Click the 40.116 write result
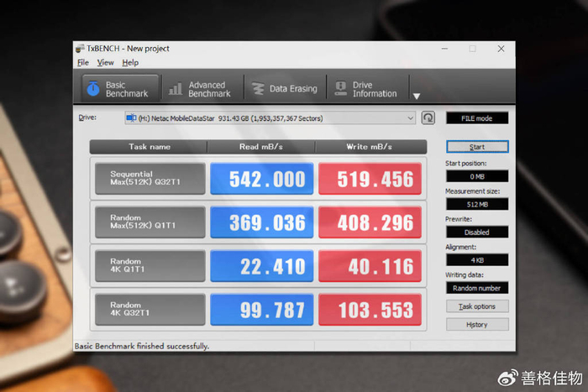Image resolution: width=588 pixels, height=392 pixels. pos(370,266)
